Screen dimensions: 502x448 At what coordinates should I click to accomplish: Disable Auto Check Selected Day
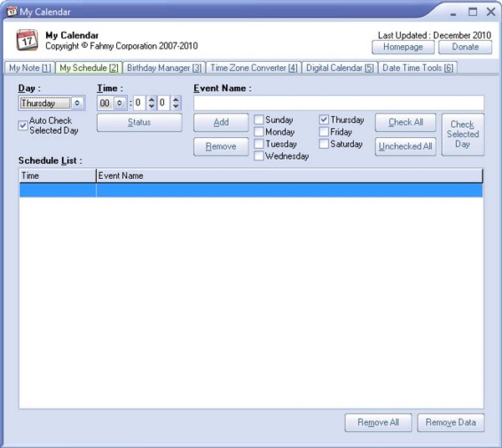click(23, 125)
